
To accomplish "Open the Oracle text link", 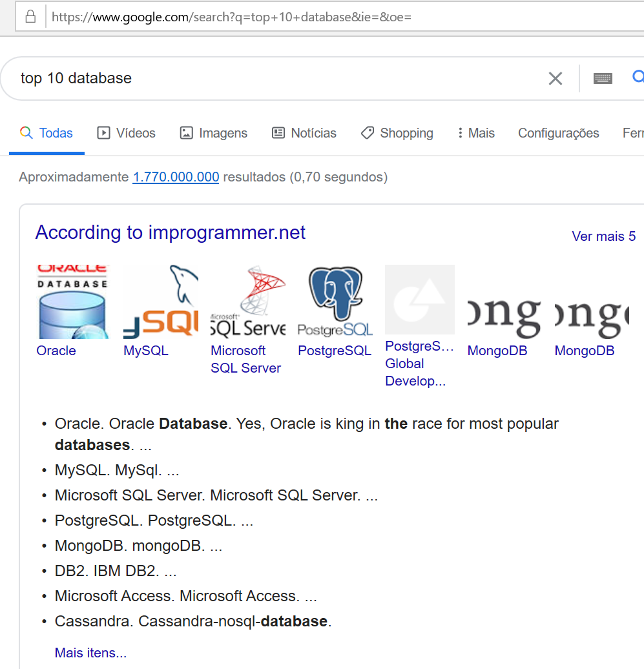I will [x=56, y=351].
